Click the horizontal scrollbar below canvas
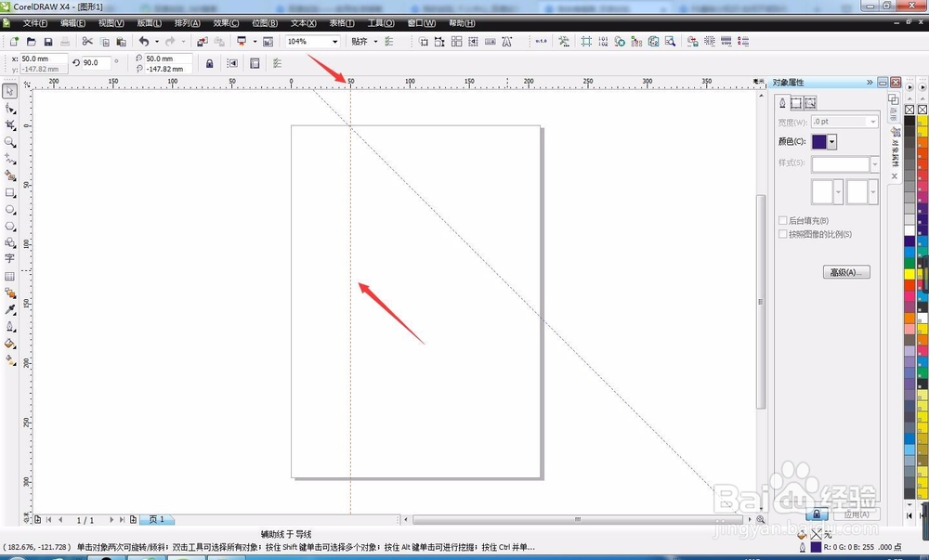Image resolution: width=929 pixels, height=560 pixels. tap(578, 519)
